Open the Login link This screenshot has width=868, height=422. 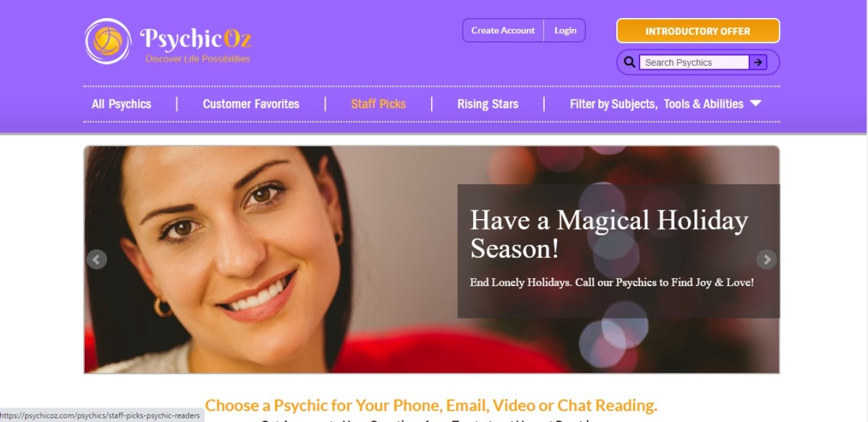tap(565, 30)
